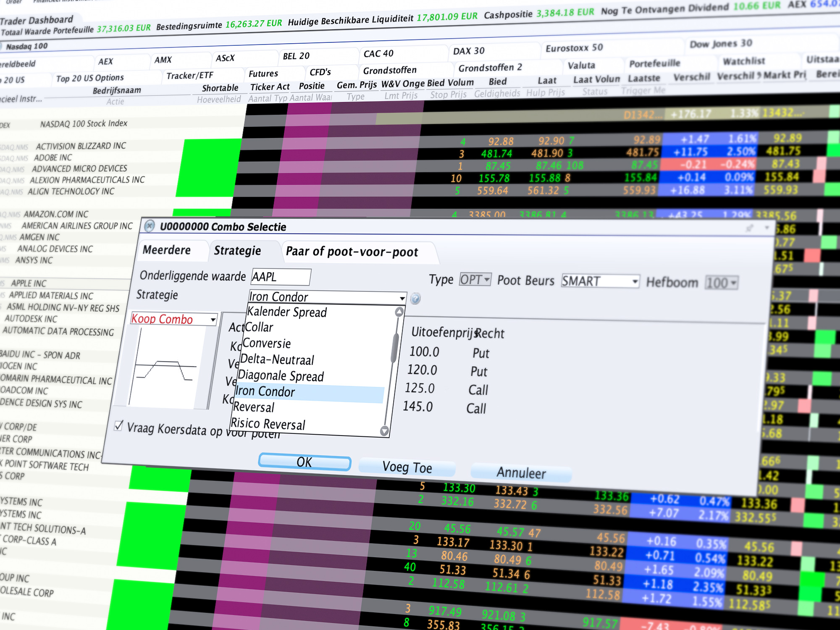Sort by the Bedrijfsnaam column header
The height and width of the screenshot is (630, 840).
click(117, 90)
